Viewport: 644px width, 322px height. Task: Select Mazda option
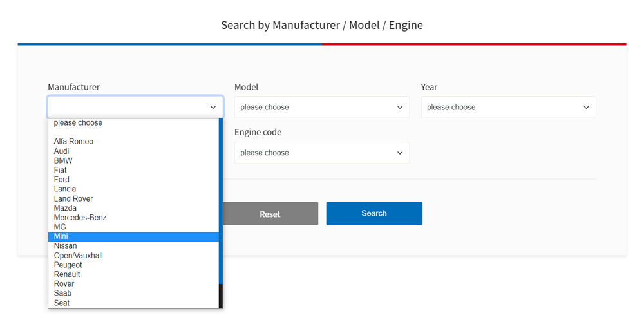(x=133, y=208)
